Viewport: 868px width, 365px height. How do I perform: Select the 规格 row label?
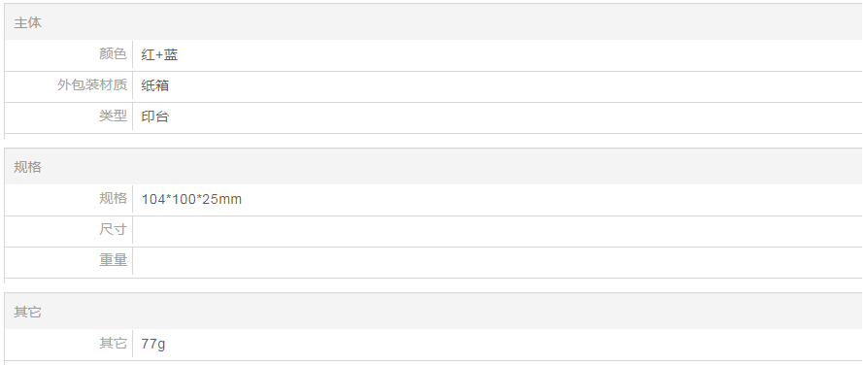coord(113,198)
